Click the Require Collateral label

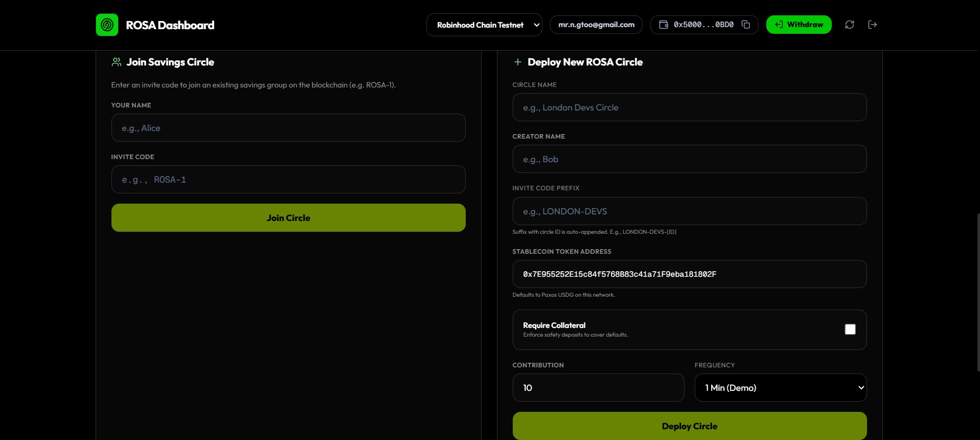coord(554,325)
